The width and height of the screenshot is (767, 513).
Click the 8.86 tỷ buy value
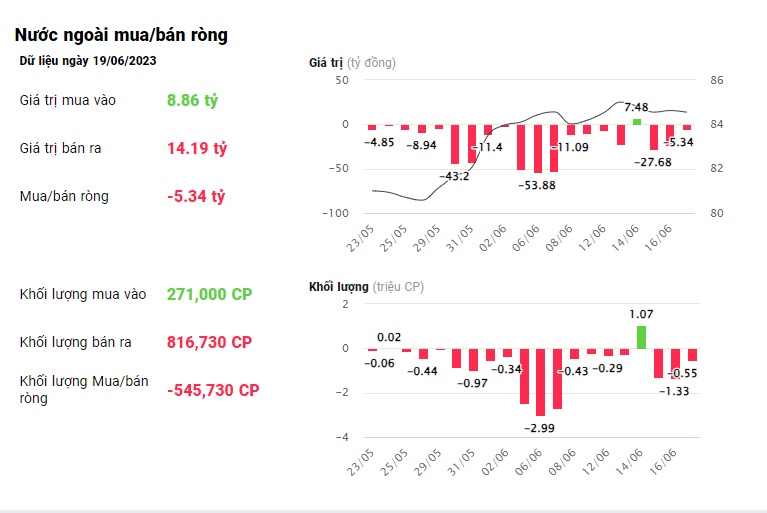point(192,100)
